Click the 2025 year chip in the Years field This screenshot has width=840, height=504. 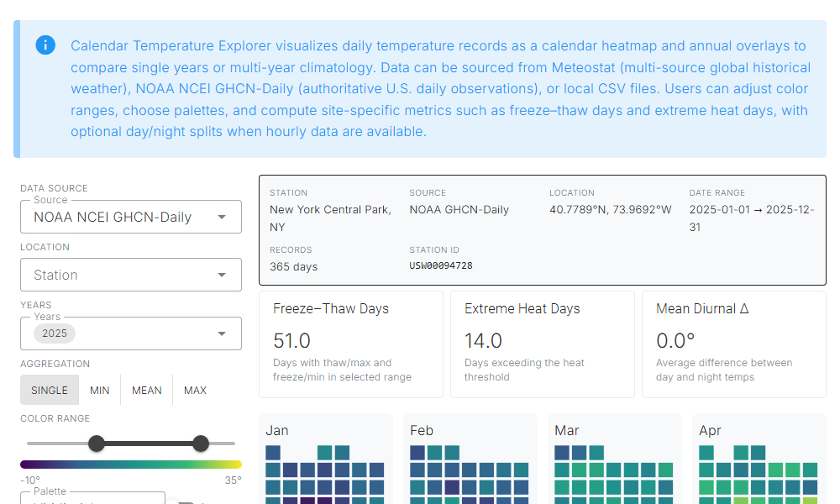[x=55, y=333]
